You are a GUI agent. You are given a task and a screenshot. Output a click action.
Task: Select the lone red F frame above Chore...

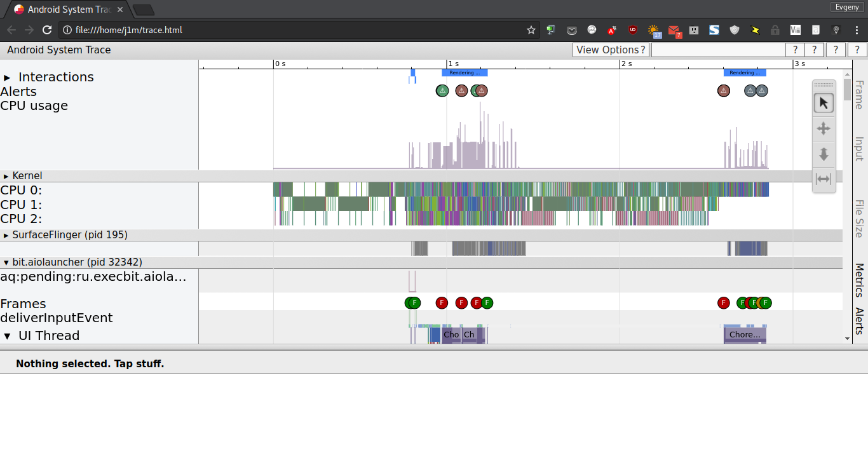[x=723, y=303]
